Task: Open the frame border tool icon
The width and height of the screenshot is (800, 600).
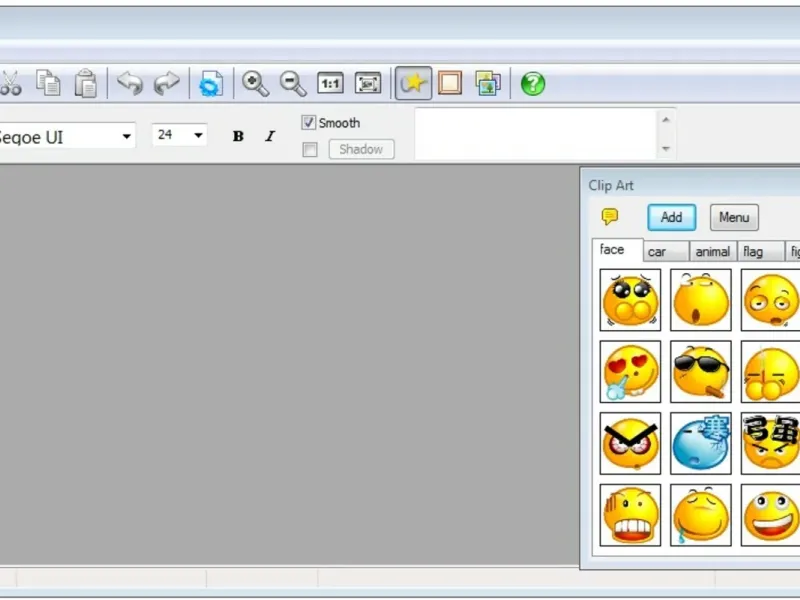Action: tap(450, 83)
